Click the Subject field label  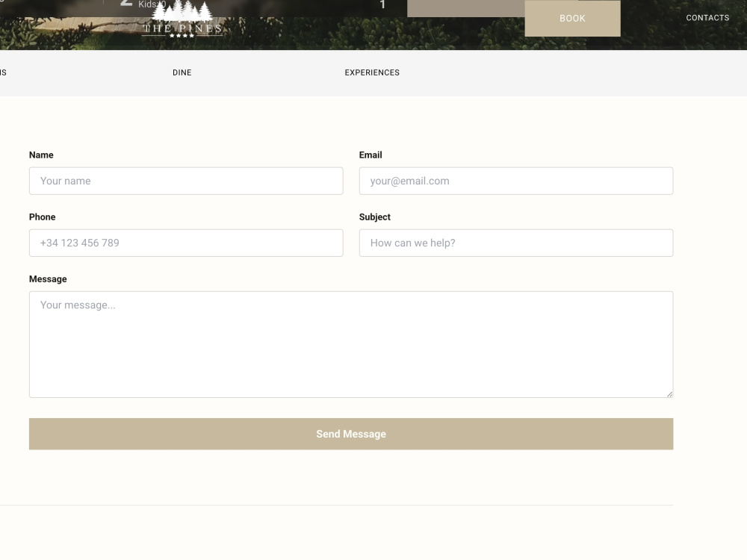(375, 217)
